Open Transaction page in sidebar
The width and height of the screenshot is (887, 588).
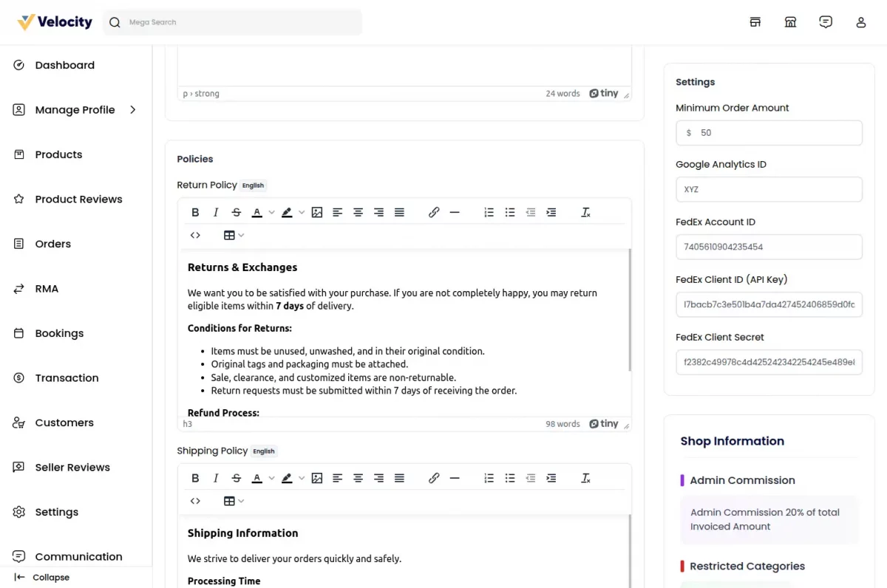point(67,377)
